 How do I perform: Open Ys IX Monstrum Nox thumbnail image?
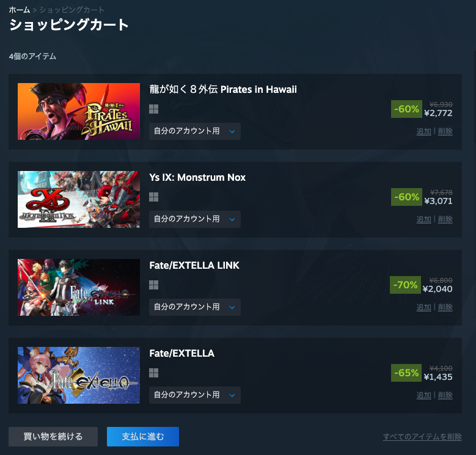point(79,199)
